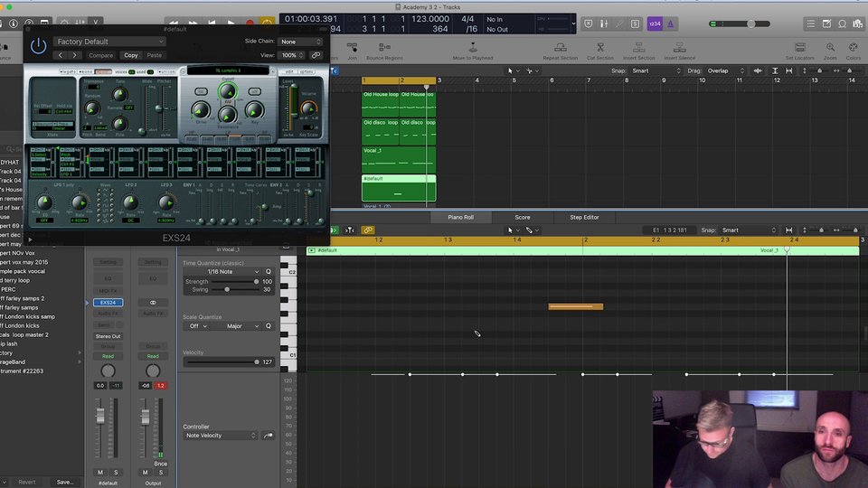
Task: Click the waveform zoom icon in tracks header
Action: tap(758, 70)
